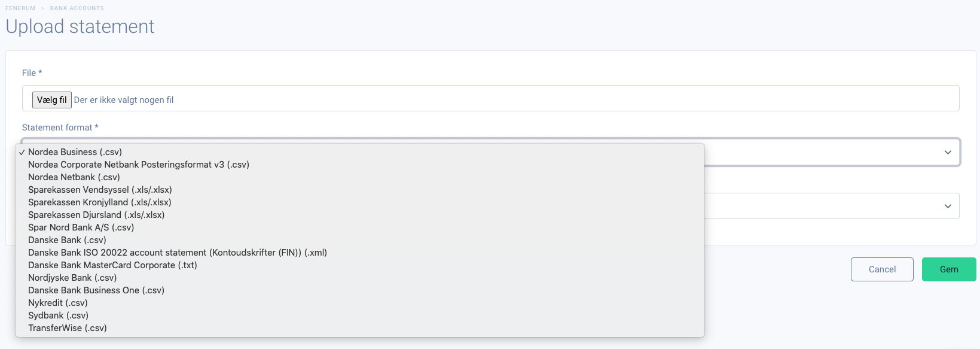
Task: Click the Vælg fil file button
Action: 52,100
